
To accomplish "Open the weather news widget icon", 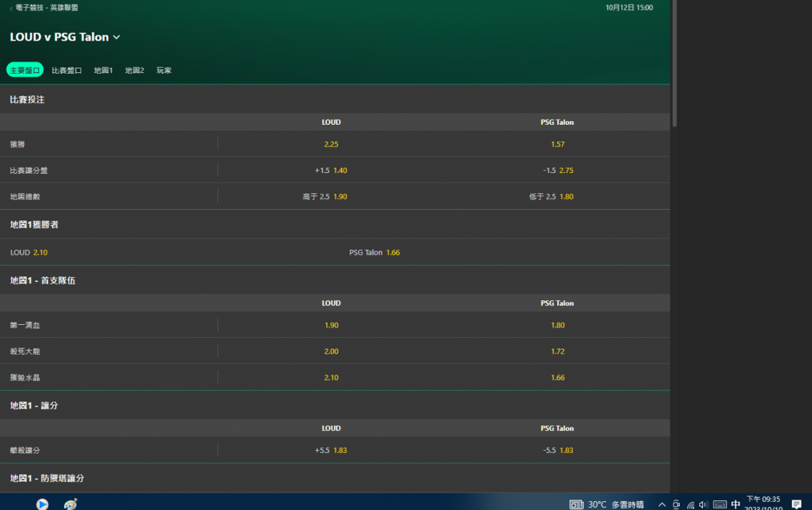I will tap(576, 504).
